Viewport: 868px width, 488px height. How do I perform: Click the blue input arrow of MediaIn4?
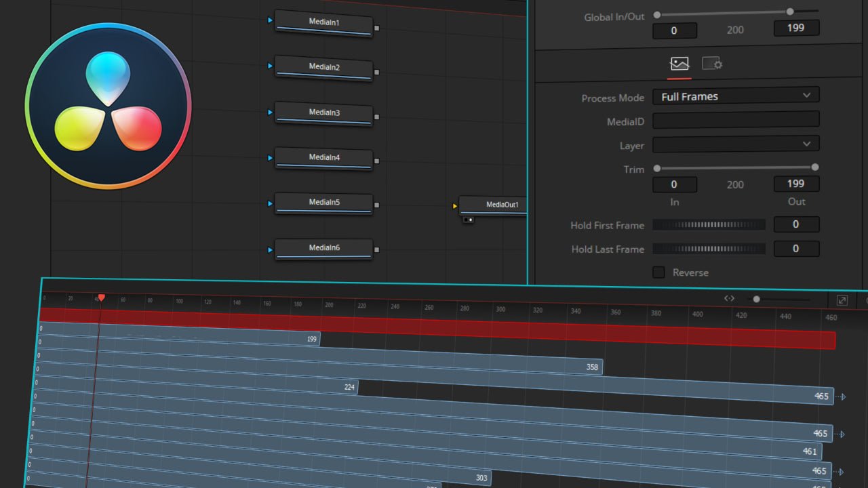tap(270, 158)
